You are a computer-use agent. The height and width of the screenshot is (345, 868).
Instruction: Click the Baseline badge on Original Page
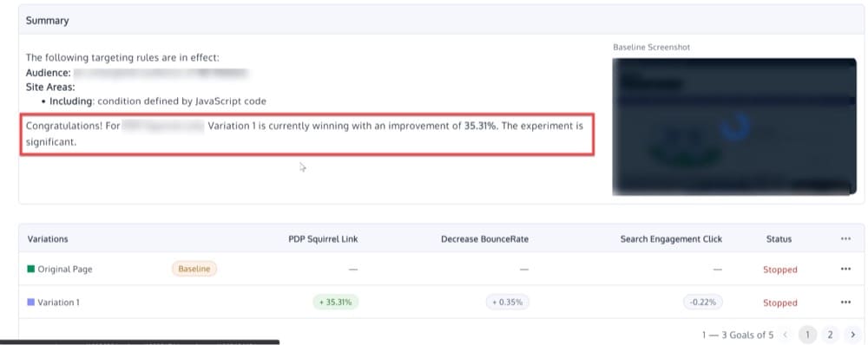pyautogui.click(x=194, y=270)
